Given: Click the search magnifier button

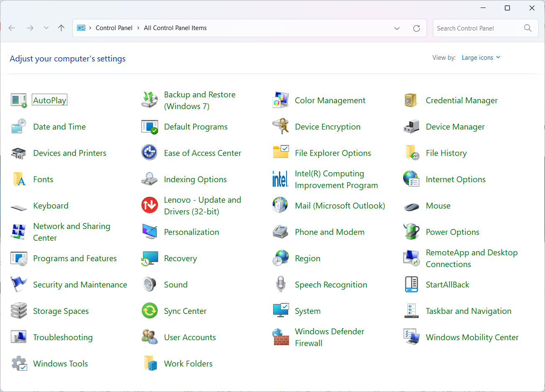Looking at the screenshot, I should click(528, 28).
